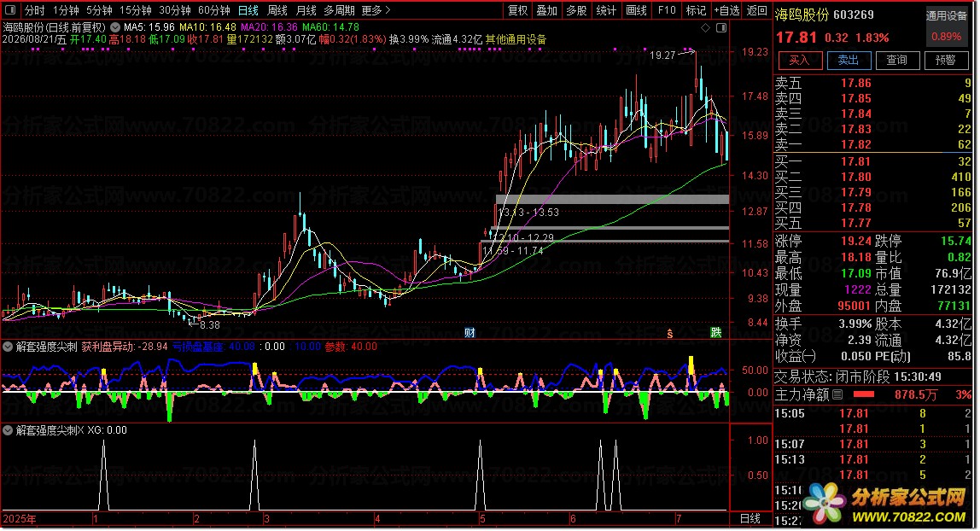This screenshot has height=531, width=980.
Task: Toggle the right info panel icon
Action: tap(721, 27)
